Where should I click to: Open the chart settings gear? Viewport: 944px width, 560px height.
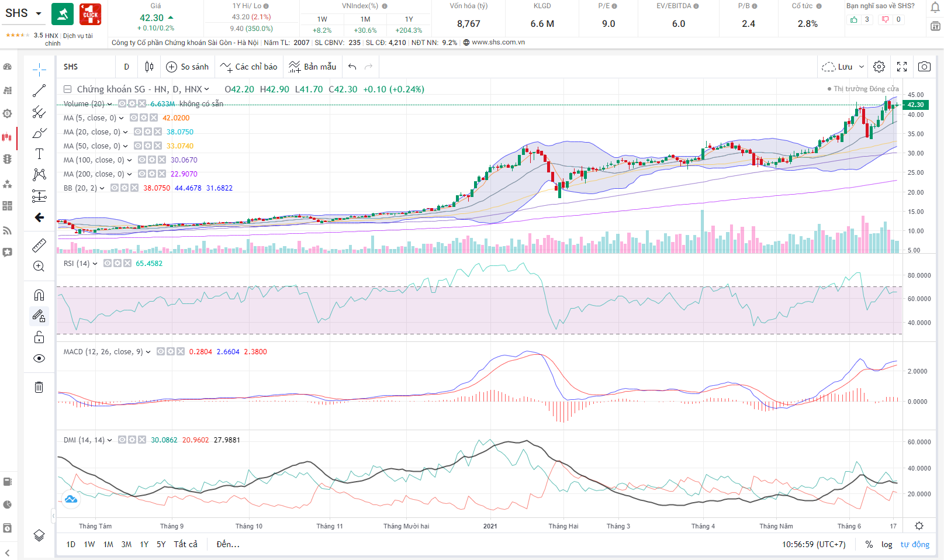point(879,67)
